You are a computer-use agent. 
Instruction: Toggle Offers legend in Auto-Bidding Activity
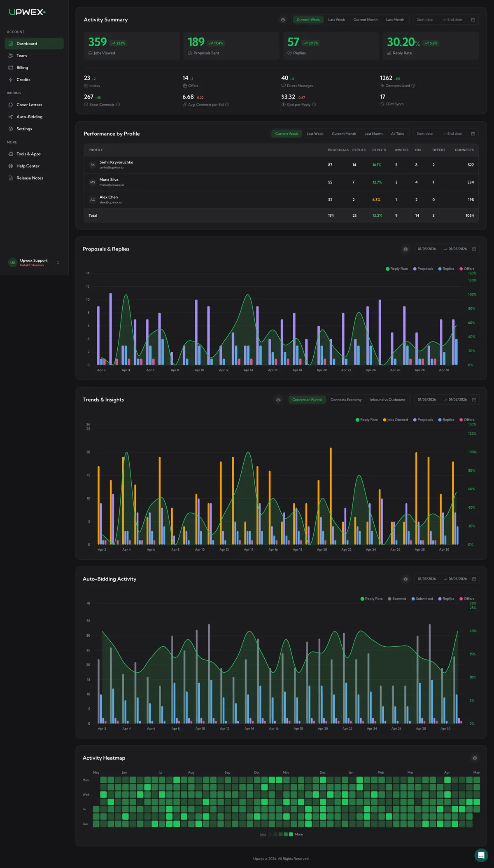pyautogui.click(x=467, y=599)
